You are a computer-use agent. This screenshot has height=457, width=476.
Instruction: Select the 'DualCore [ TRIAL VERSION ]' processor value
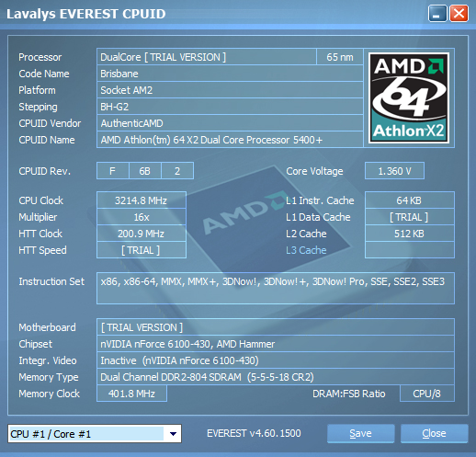[207, 57]
